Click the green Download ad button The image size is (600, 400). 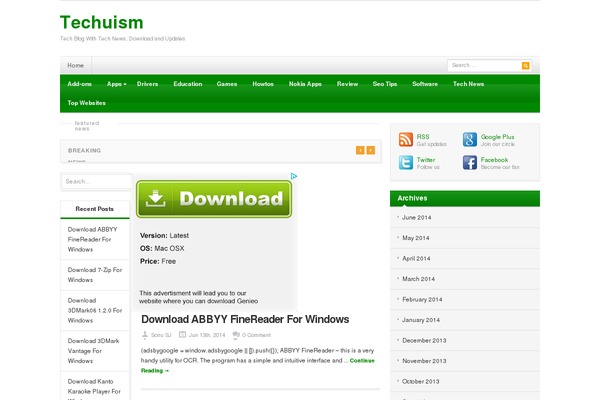[214, 199]
